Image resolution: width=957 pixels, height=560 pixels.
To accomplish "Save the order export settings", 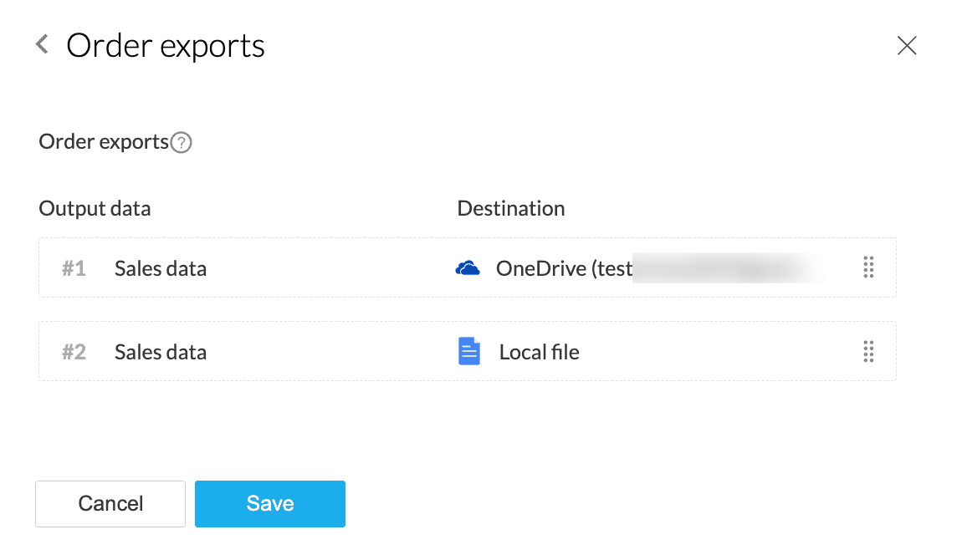I will [269, 504].
